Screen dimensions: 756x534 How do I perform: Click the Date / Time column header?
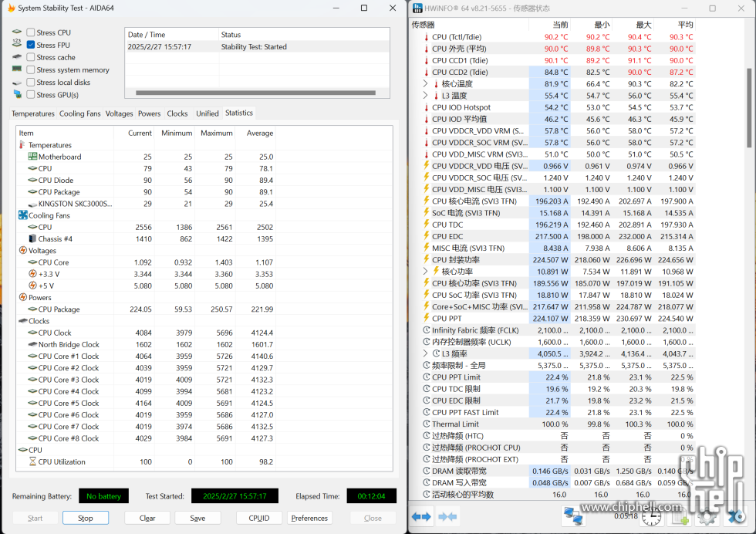pyautogui.click(x=171, y=35)
